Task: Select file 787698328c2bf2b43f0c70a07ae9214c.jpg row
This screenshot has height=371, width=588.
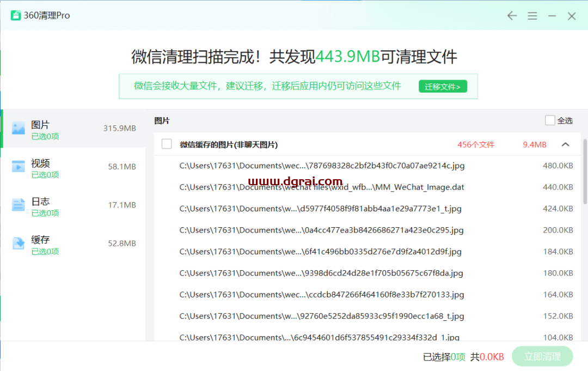Action: [x=367, y=166]
